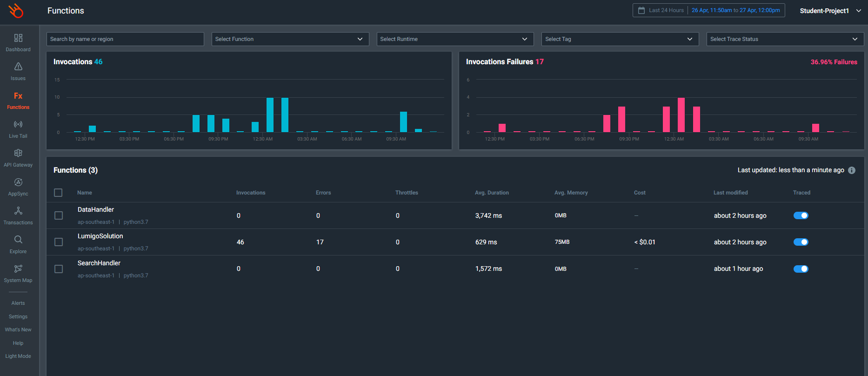Click the Functions (3) heading
868x376 pixels.
[75, 170]
